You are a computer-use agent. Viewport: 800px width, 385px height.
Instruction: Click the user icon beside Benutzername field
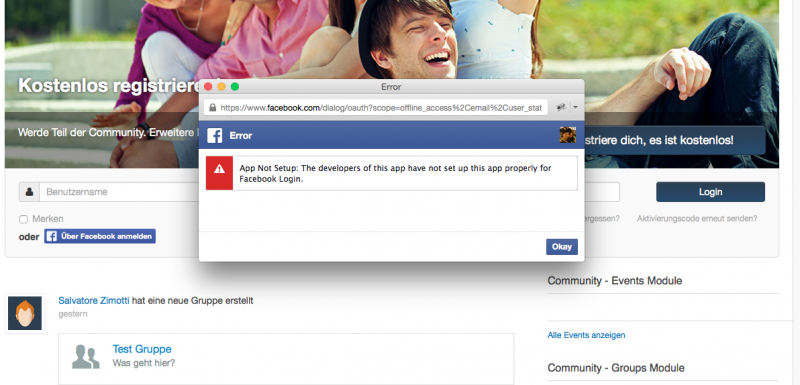[30, 192]
